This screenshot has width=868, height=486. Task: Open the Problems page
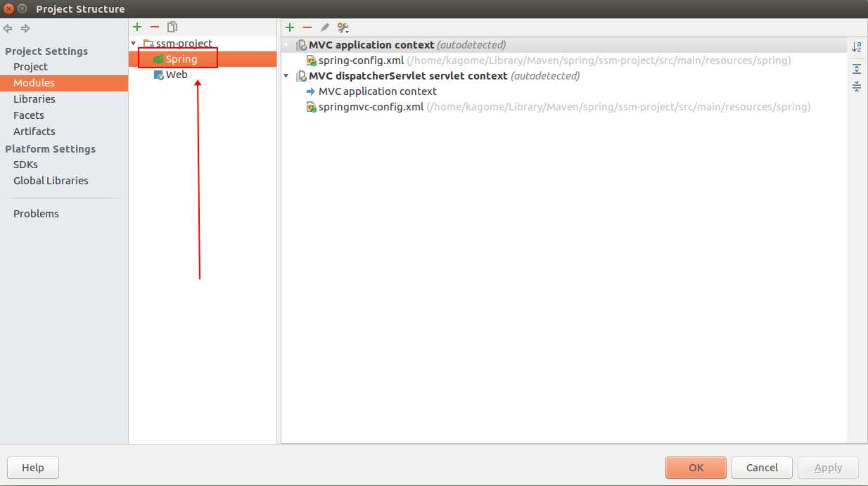point(36,214)
